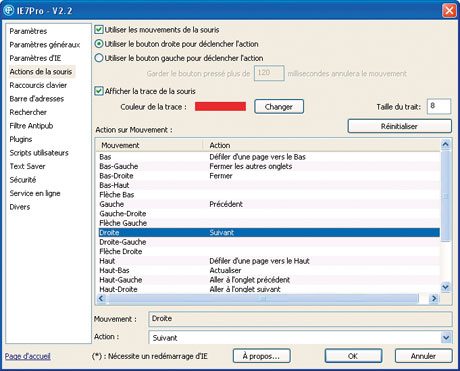460x371 pixels.
Task: Select the Gauche-Droite movement row
Action: (x=269, y=214)
